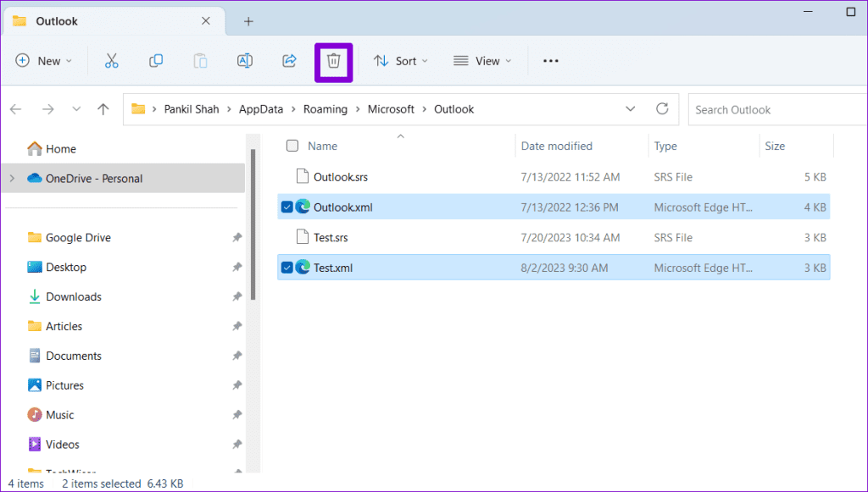The height and width of the screenshot is (492, 868).
Task: Click Outlook in the breadcrumb path
Action: tap(454, 109)
